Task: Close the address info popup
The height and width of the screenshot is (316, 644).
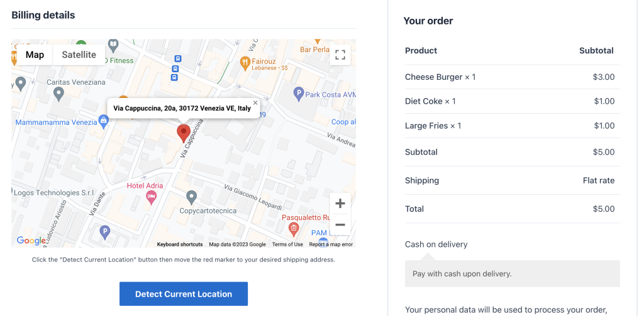Action: (255, 103)
